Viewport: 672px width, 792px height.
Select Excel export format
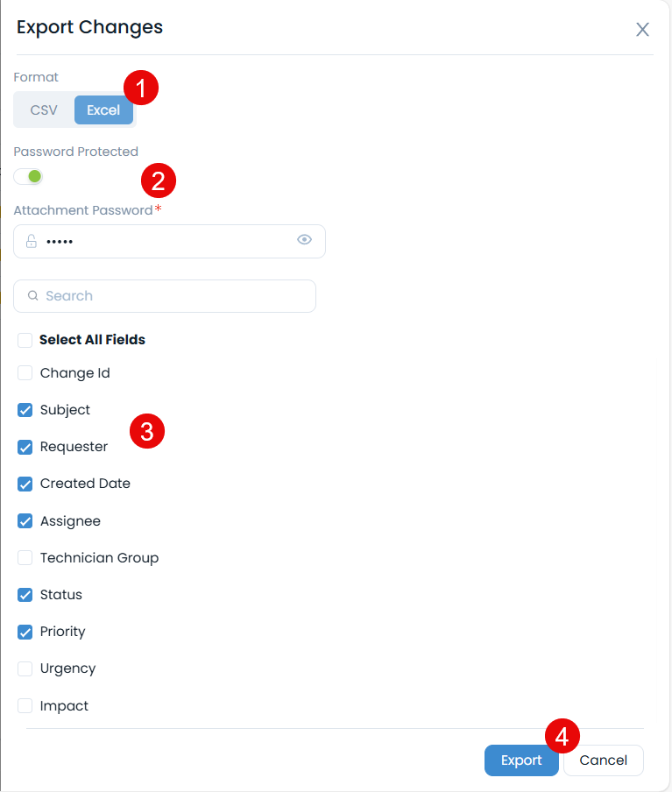tap(103, 110)
